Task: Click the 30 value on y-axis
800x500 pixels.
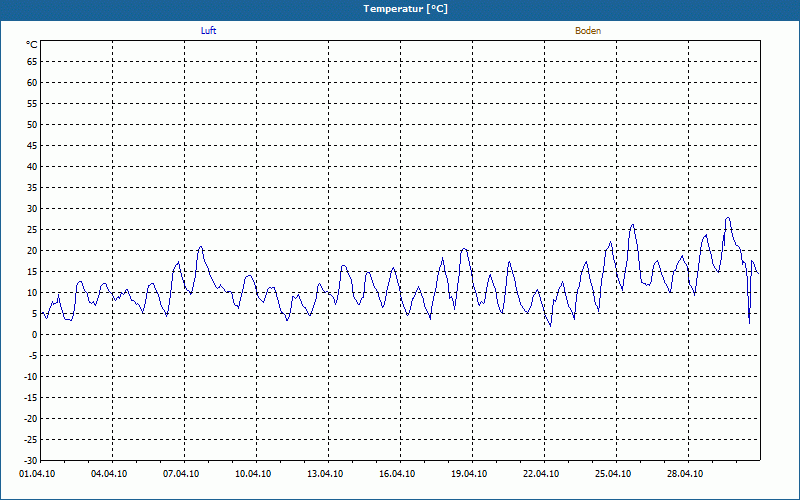Action: [x=32, y=209]
